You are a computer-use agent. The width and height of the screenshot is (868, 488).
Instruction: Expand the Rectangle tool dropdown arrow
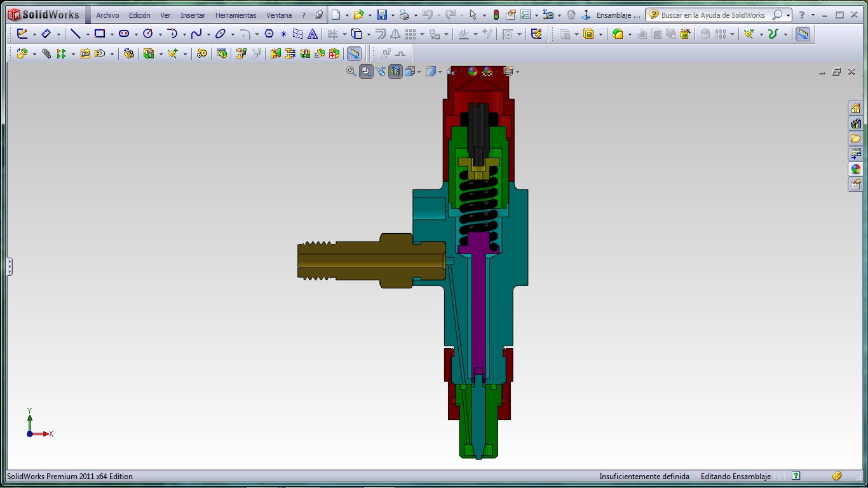112,35
